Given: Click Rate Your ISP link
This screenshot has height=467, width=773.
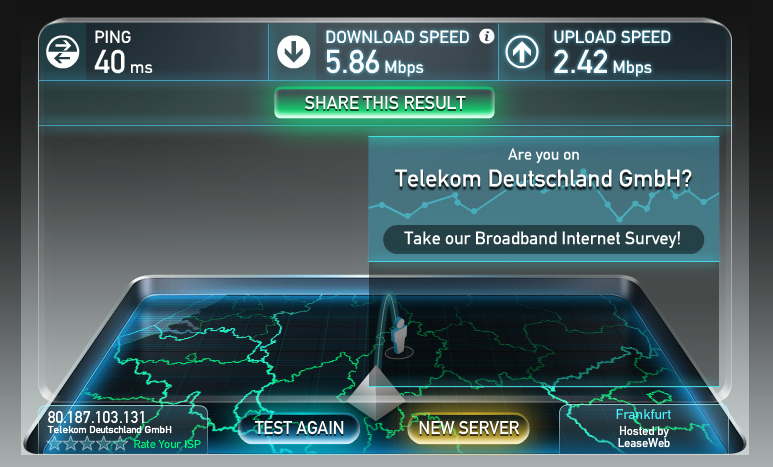Looking at the screenshot, I should [167, 444].
